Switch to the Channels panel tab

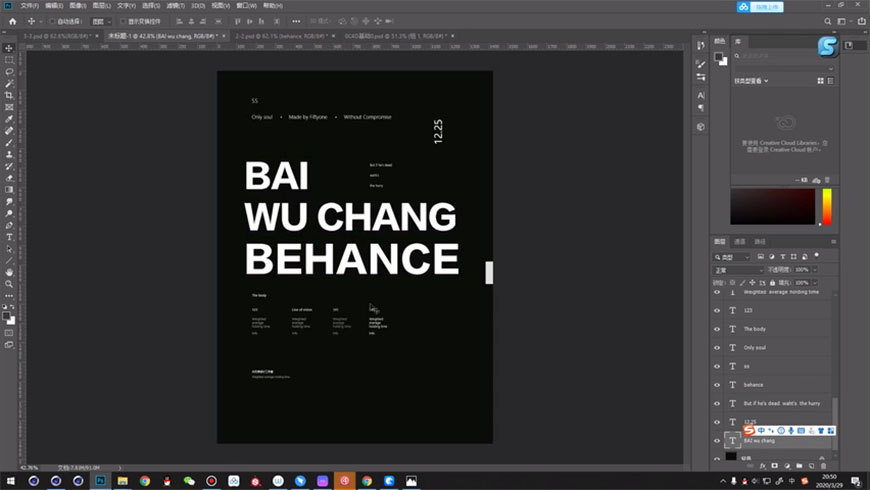coord(740,242)
